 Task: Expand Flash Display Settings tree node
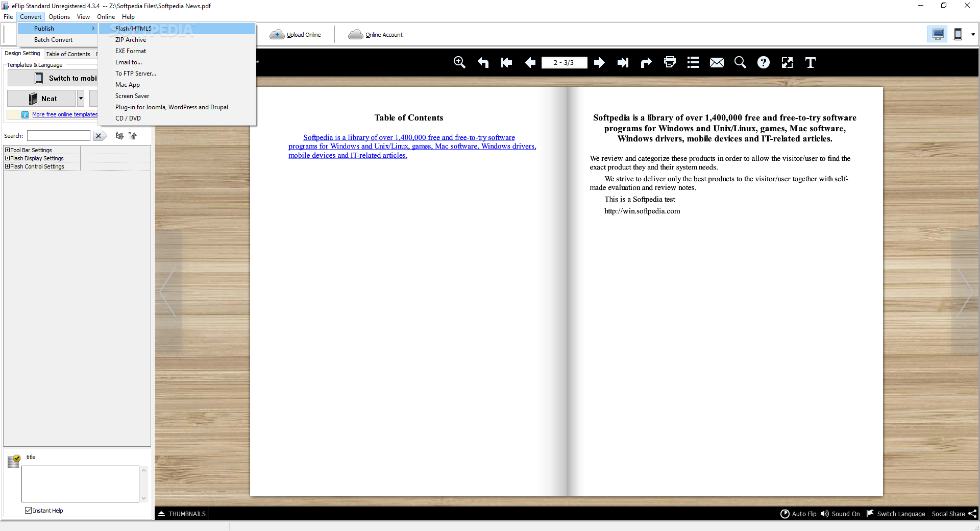point(8,158)
